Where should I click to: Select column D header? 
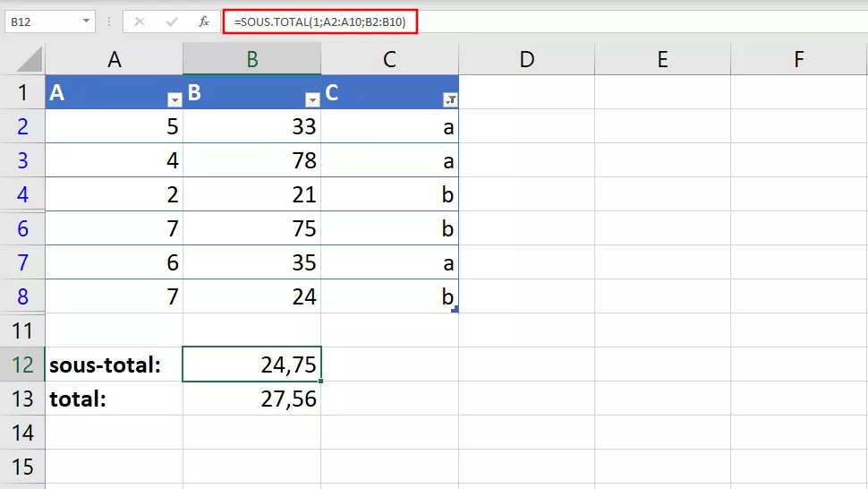coord(526,59)
